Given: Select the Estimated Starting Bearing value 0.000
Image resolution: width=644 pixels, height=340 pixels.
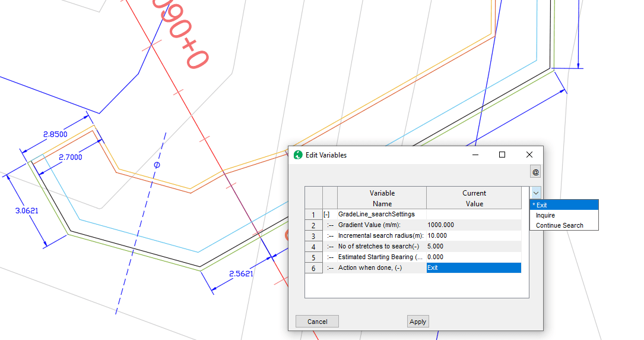Looking at the screenshot, I should 473,257.
